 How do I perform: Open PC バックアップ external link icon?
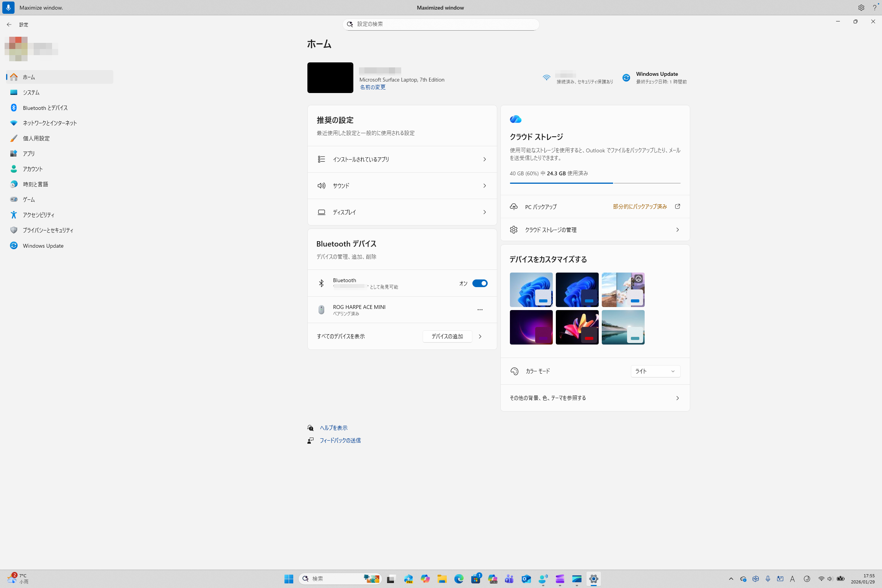click(677, 206)
